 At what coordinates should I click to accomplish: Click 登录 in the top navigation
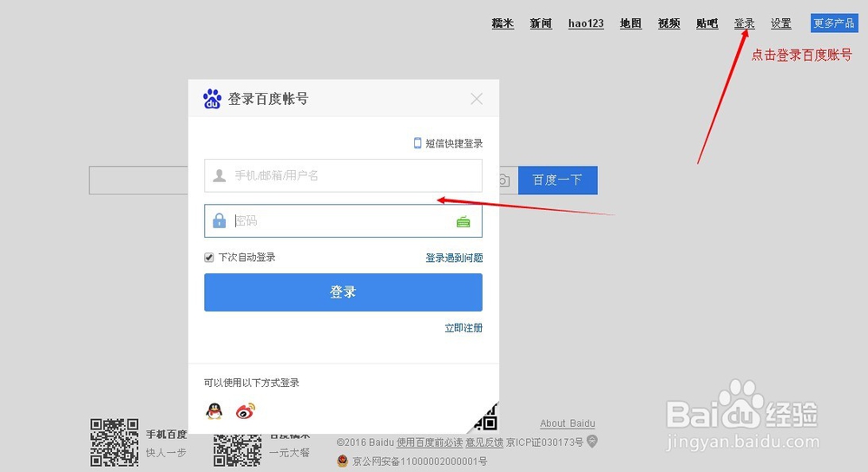745,23
